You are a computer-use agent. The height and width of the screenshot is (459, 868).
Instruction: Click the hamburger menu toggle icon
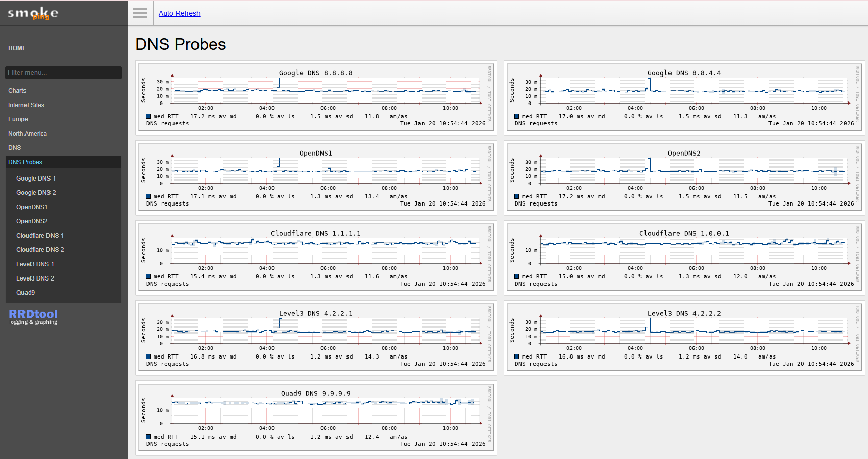click(140, 13)
